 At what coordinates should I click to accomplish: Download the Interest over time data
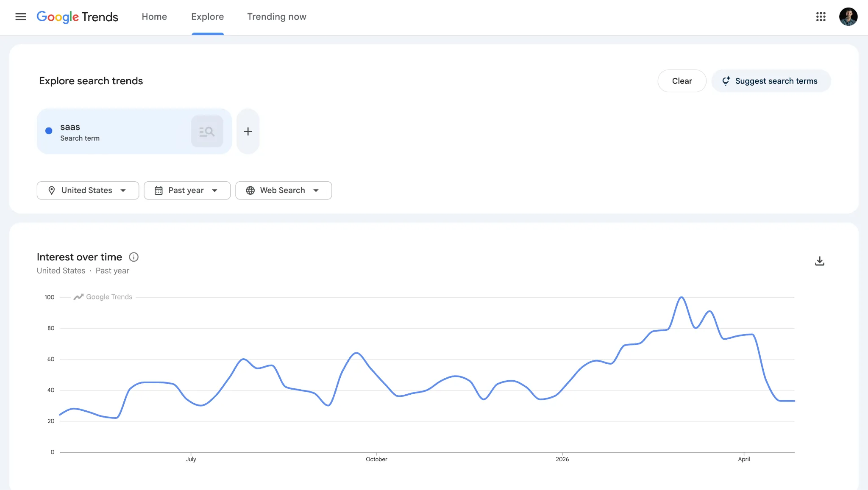coord(820,261)
